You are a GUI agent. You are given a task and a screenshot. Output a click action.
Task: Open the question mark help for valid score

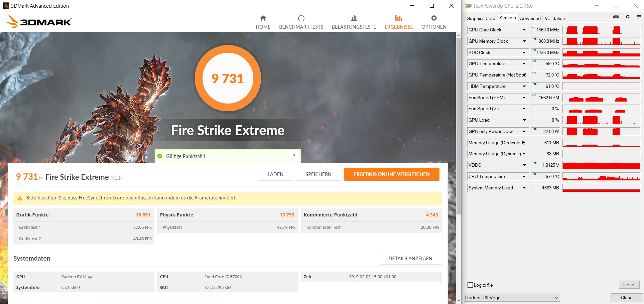pyautogui.click(x=294, y=156)
